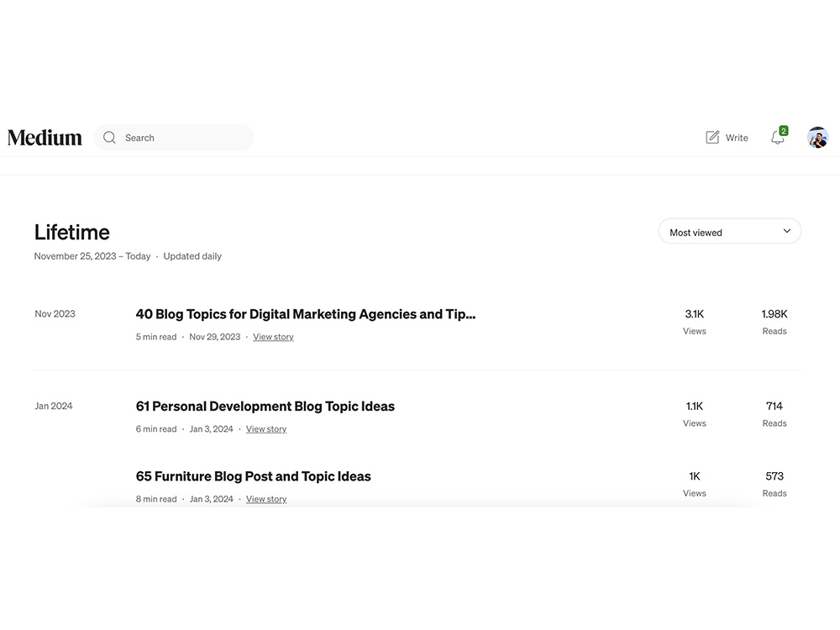
Task: Open the Most viewed sort dropdown
Action: coord(730,232)
